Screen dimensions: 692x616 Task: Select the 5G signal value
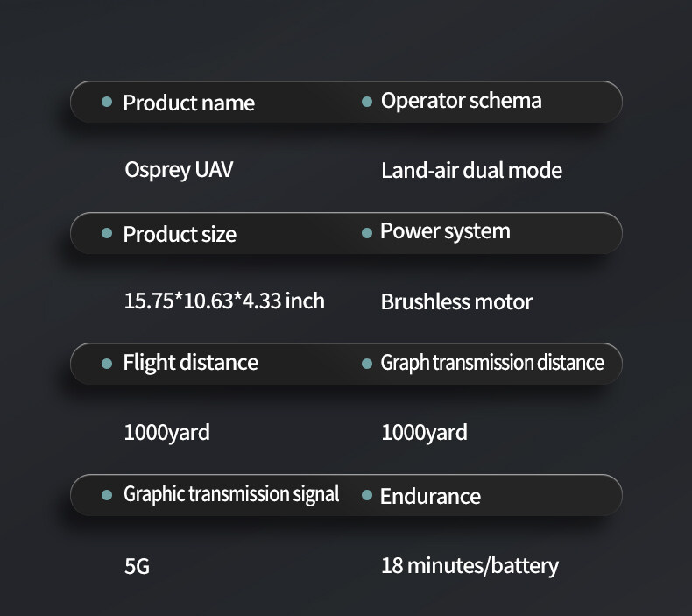137,566
